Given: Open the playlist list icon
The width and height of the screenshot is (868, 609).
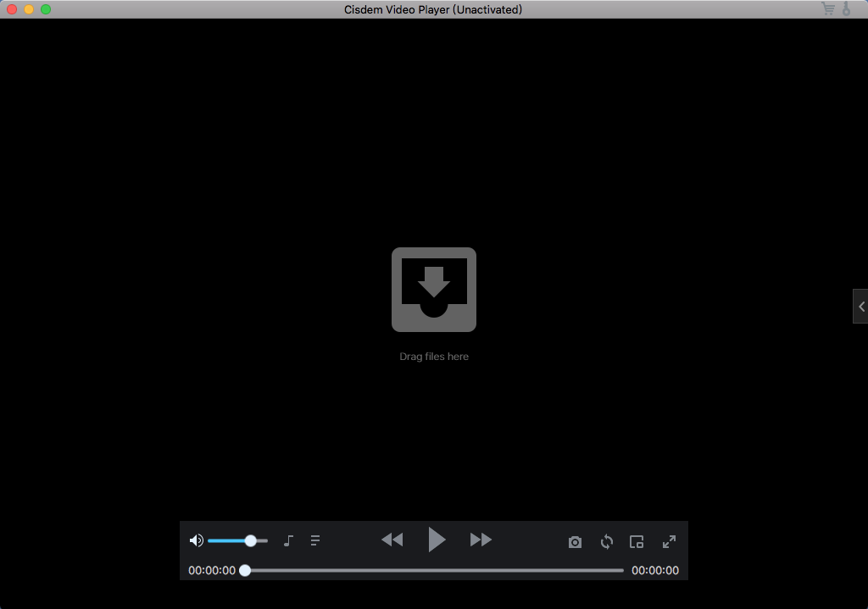Looking at the screenshot, I should (315, 540).
